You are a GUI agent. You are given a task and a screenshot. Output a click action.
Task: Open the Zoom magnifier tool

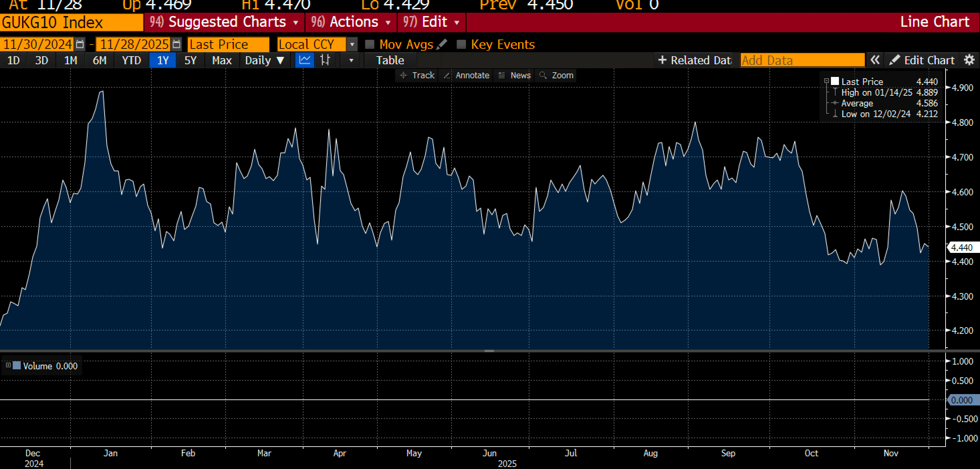pyautogui.click(x=557, y=75)
